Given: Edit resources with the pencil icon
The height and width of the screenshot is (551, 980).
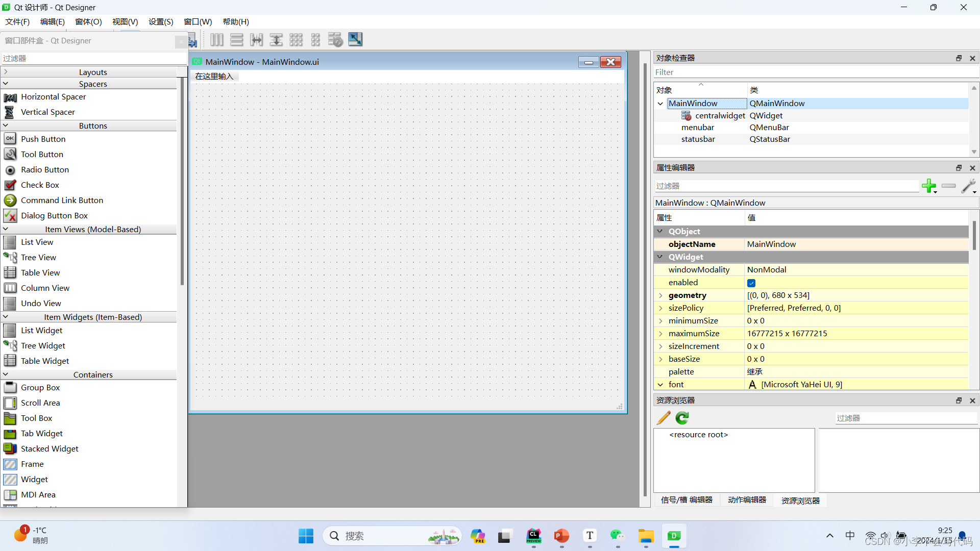Looking at the screenshot, I should [x=664, y=418].
